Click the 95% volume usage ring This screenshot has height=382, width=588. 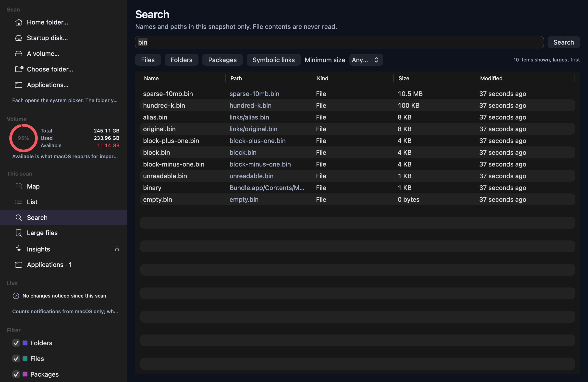[24, 138]
